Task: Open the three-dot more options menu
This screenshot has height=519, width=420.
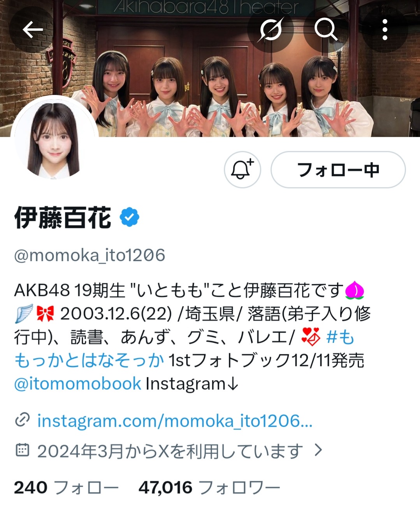Action: 385,30
